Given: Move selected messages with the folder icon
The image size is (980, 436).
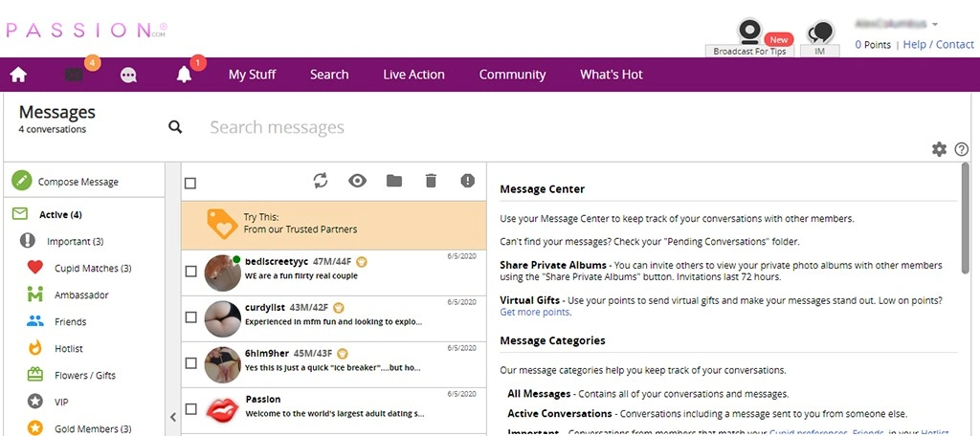Looking at the screenshot, I should 393,181.
